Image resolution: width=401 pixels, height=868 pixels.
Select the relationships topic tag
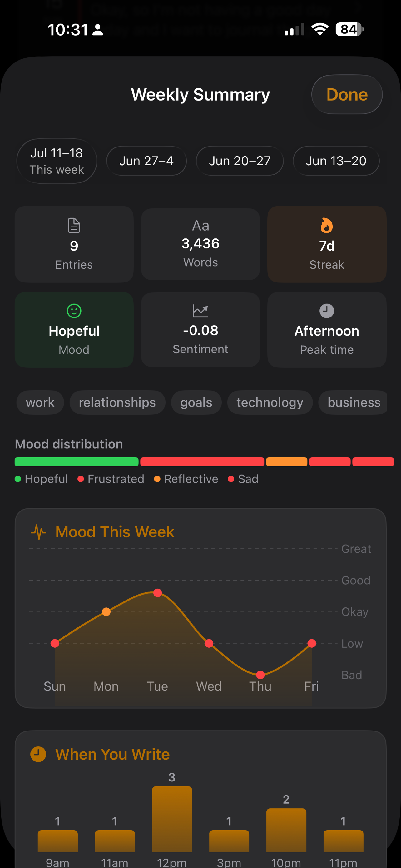click(x=117, y=402)
